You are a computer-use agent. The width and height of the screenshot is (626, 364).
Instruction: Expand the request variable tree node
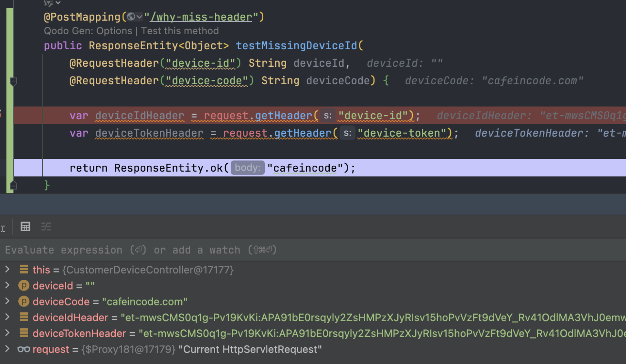(7, 349)
